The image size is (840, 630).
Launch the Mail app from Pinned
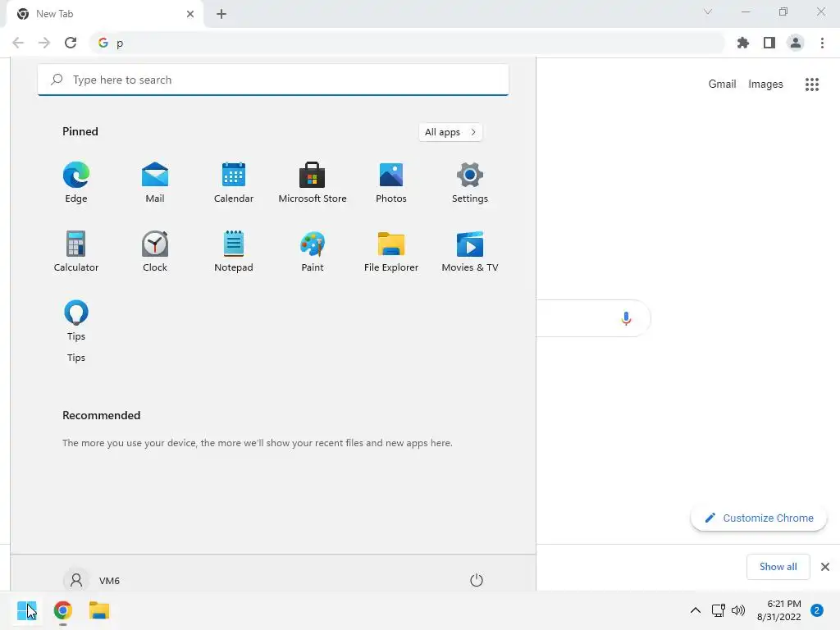point(155,182)
